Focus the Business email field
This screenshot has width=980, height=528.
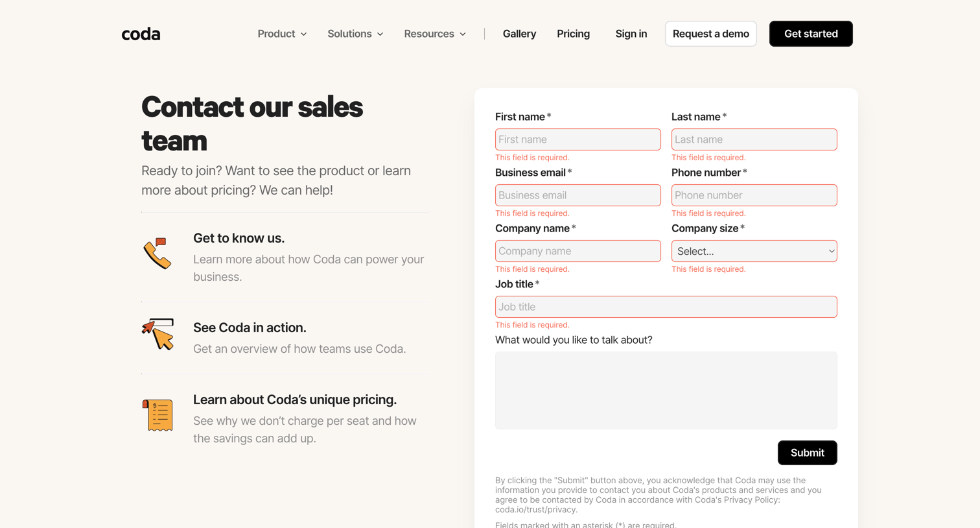coord(577,195)
